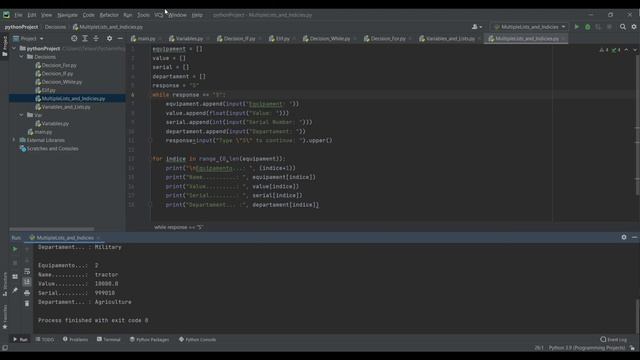The image size is (640, 360).
Task: Open the Problems tool window
Action: 76,340
